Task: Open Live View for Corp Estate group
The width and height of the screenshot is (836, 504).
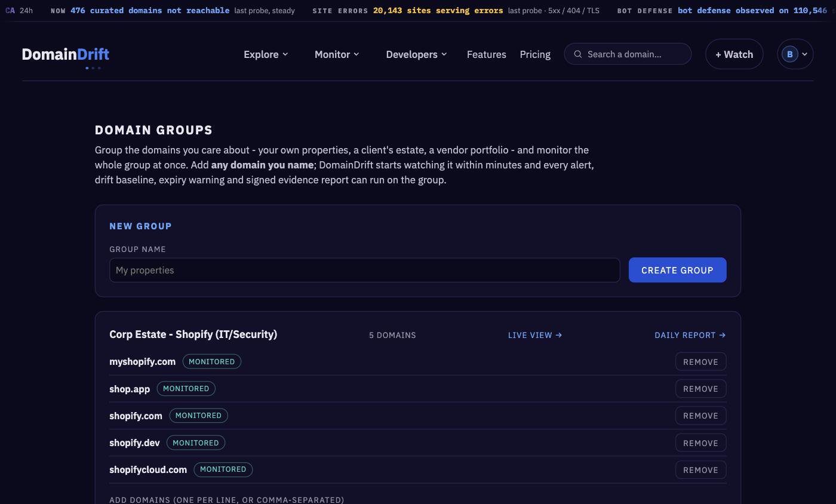Action: (535, 335)
